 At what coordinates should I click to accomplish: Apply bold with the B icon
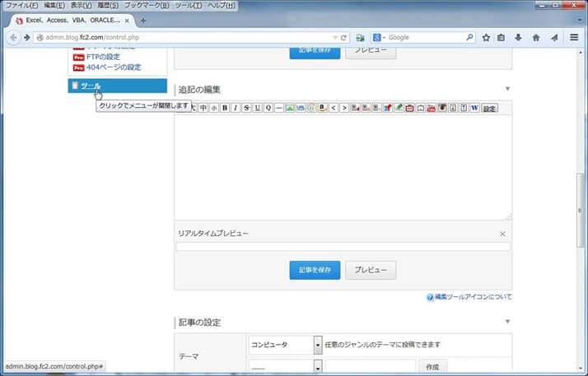(225, 108)
